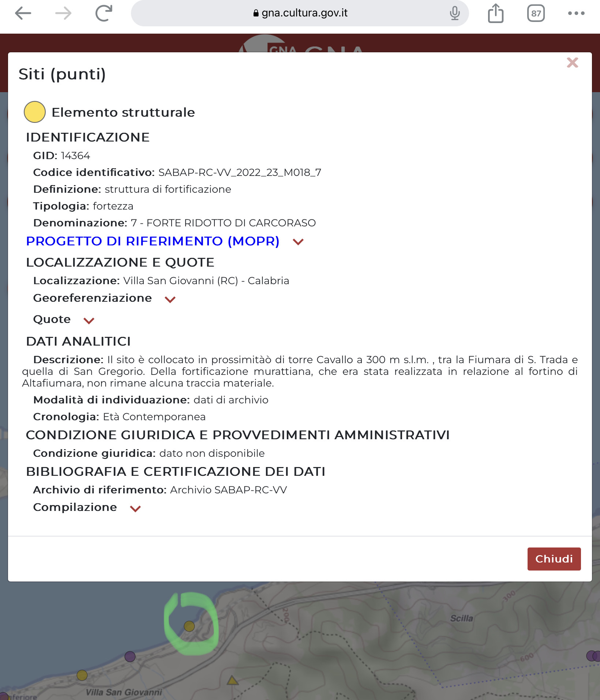Screen dimensions: 600x700
Task: Tap the microphone icon in the address bar
Action: (x=454, y=13)
